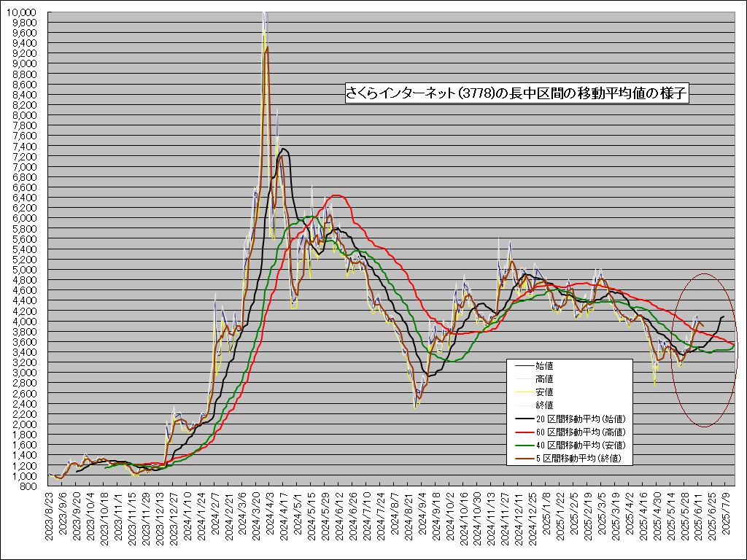Click the x-axis date 2025/7/9
The width and height of the screenshot is (747, 560).
click(x=726, y=516)
